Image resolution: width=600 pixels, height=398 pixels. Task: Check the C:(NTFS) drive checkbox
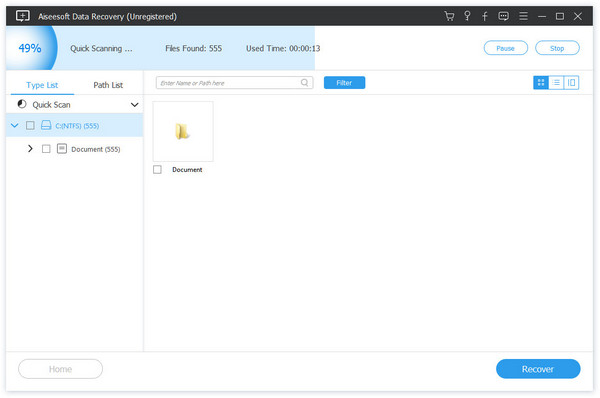click(x=30, y=126)
